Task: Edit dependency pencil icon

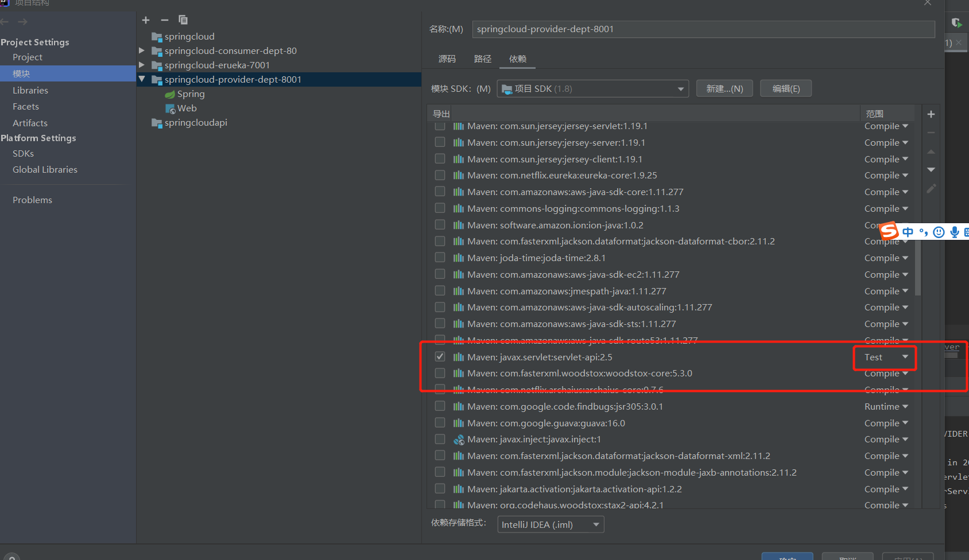Action: [931, 188]
